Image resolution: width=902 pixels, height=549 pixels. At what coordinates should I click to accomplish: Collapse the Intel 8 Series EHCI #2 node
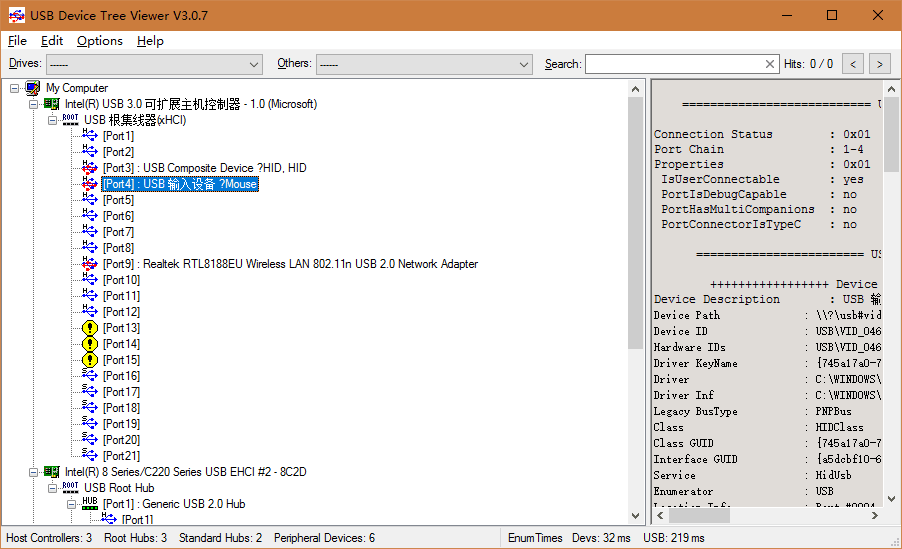pyautogui.click(x=33, y=472)
